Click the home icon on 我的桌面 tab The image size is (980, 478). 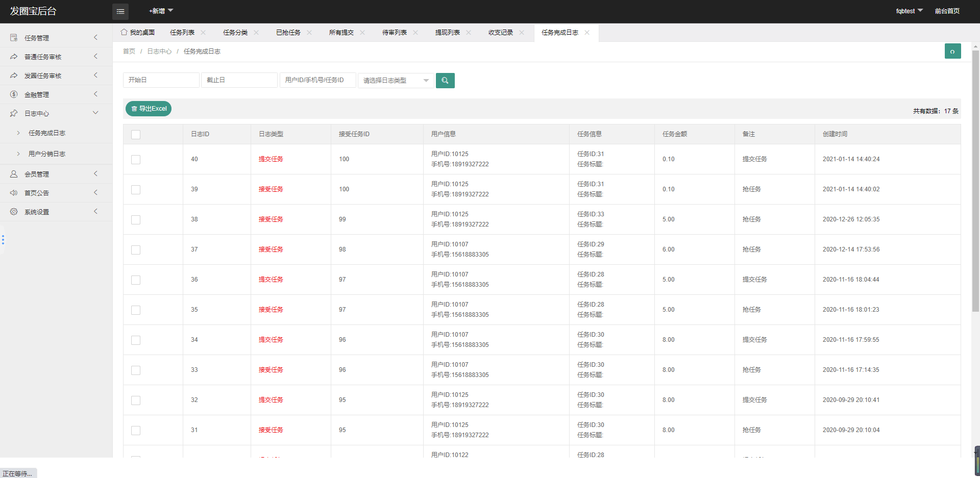[124, 32]
